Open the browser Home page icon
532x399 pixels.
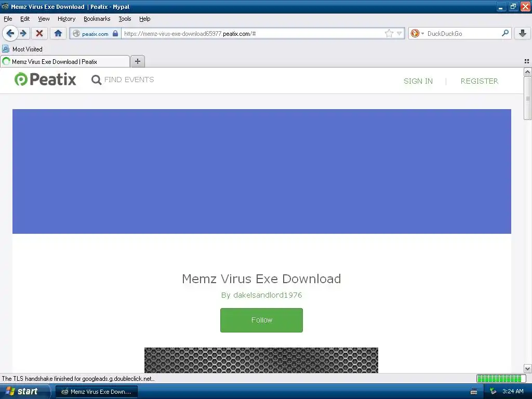58,33
